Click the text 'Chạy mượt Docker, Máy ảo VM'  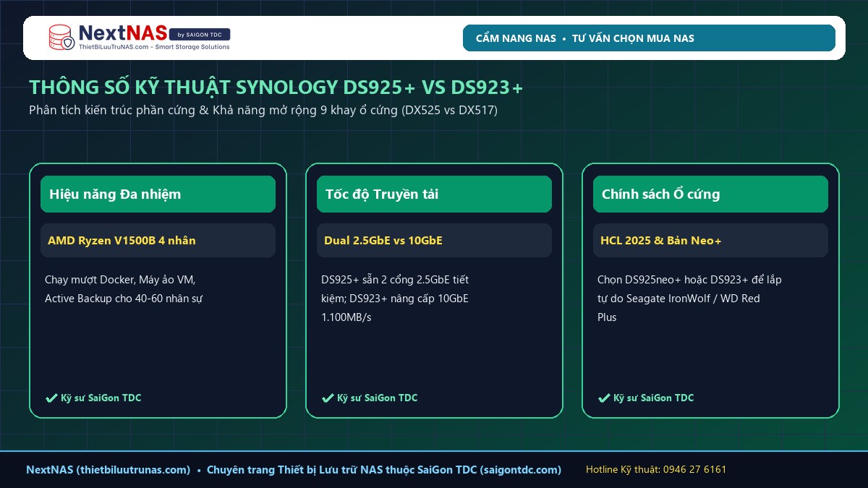[x=120, y=279]
